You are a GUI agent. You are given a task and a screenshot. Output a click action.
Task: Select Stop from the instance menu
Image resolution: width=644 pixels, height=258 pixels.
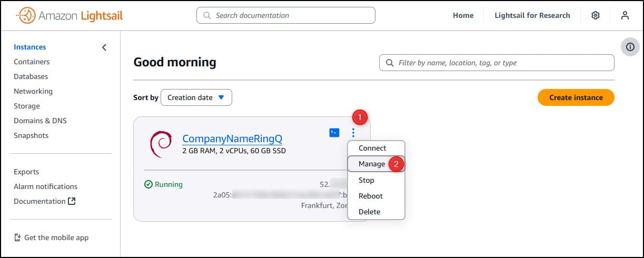366,180
